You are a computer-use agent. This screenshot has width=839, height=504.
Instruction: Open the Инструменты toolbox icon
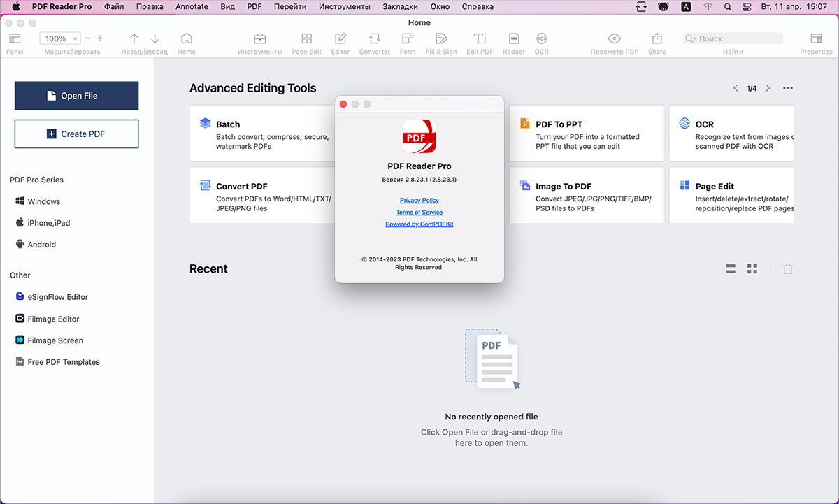point(259,38)
